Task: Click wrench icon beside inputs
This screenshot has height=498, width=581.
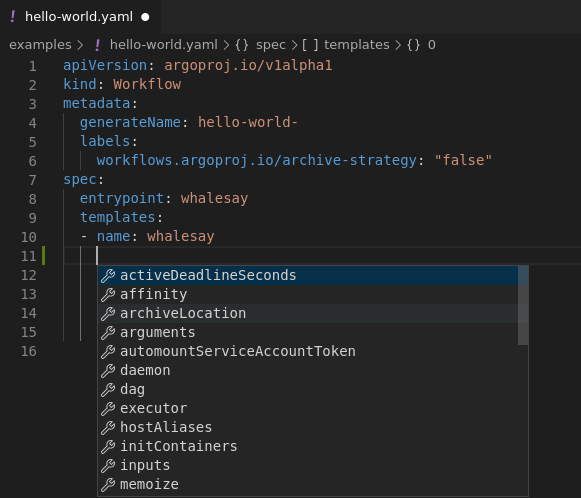Action: (108, 465)
